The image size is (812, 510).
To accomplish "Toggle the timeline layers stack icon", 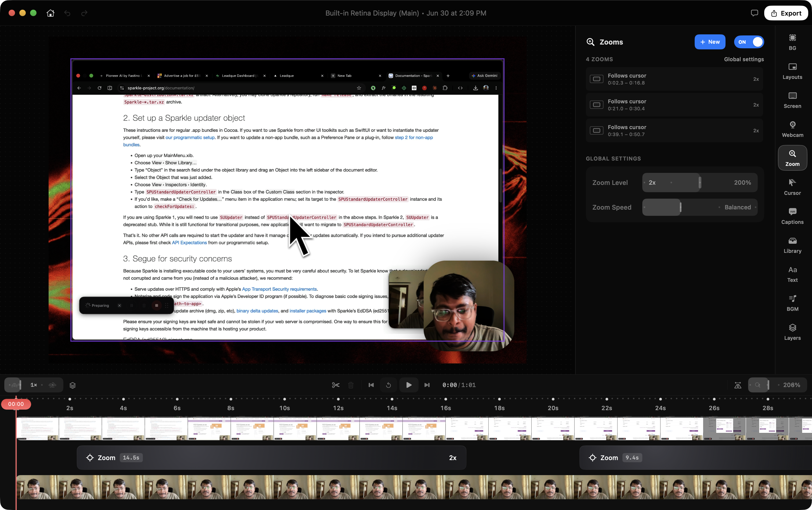I will point(73,385).
